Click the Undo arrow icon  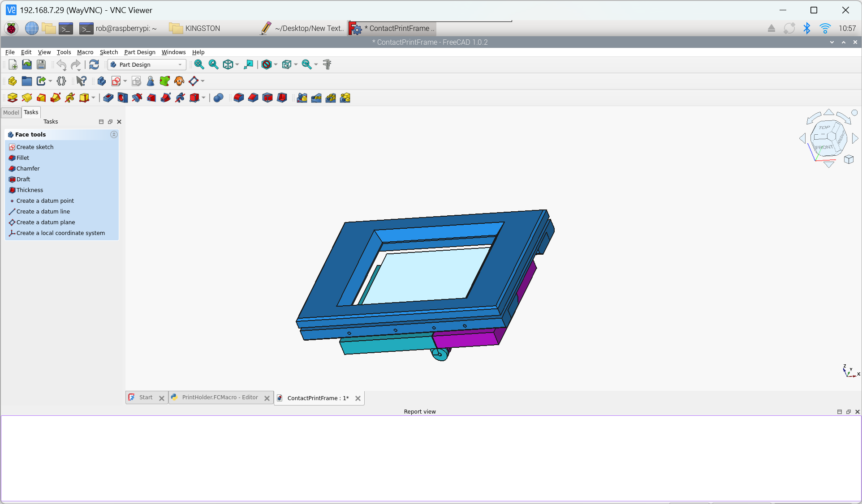[61, 65]
